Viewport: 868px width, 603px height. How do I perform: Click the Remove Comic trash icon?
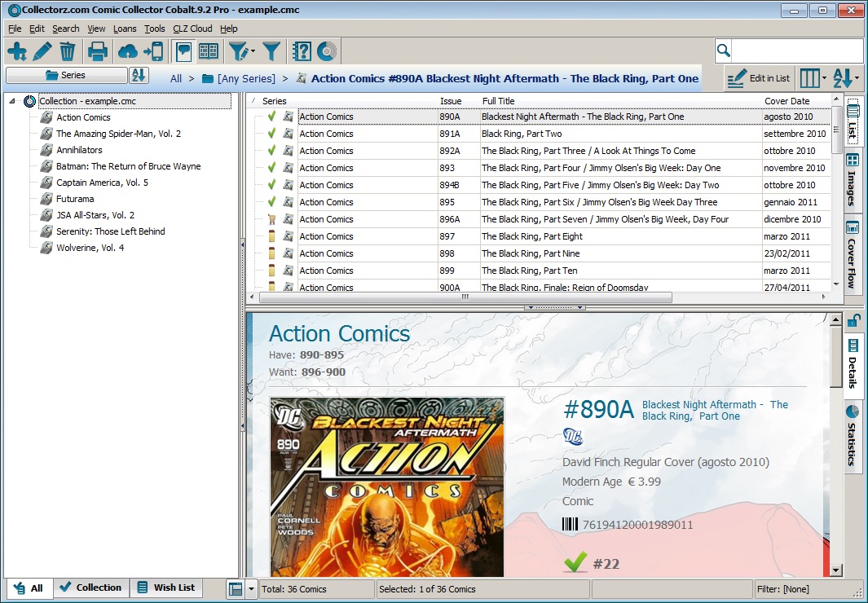point(68,51)
